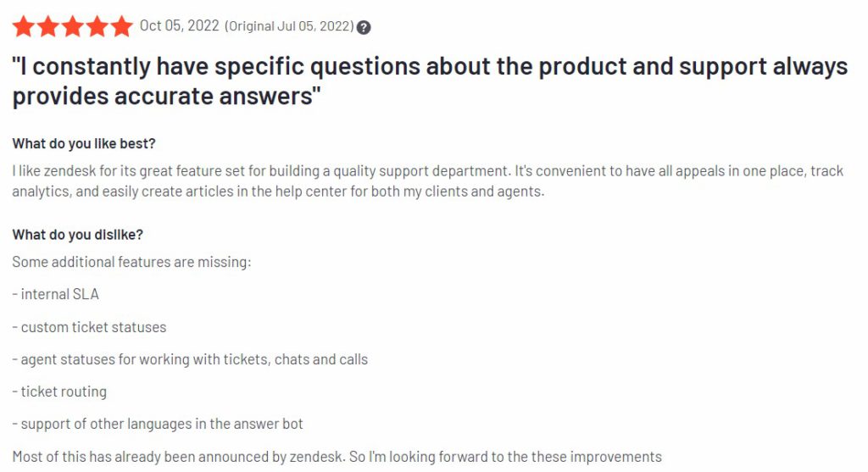The width and height of the screenshot is (868, 472).
Task: Click the paragraph about zendesk's feature set
Action: 427,181
